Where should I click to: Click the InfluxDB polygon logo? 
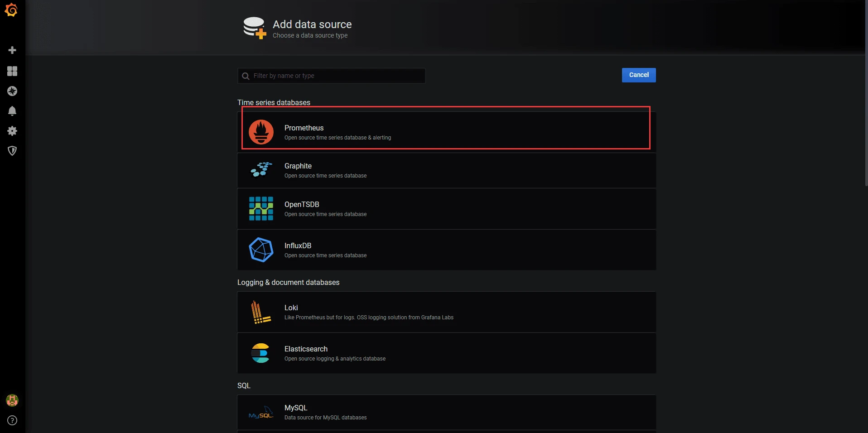point(261,250)
